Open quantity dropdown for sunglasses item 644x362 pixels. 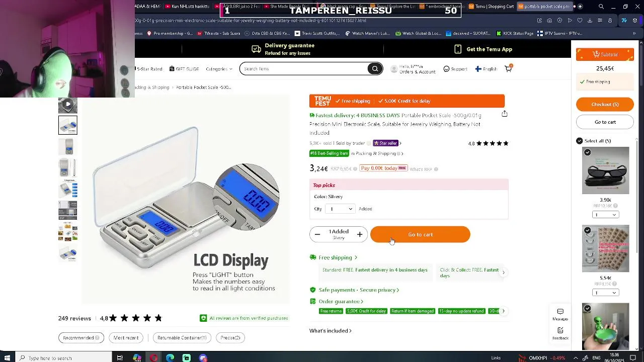click(605, 215)
